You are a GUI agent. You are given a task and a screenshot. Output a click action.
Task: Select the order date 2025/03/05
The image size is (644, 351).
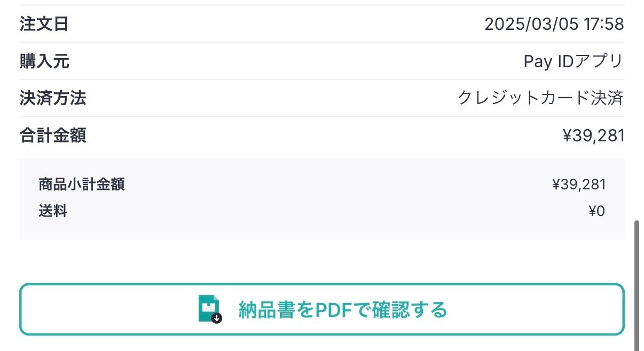click(x=531, y=24)
